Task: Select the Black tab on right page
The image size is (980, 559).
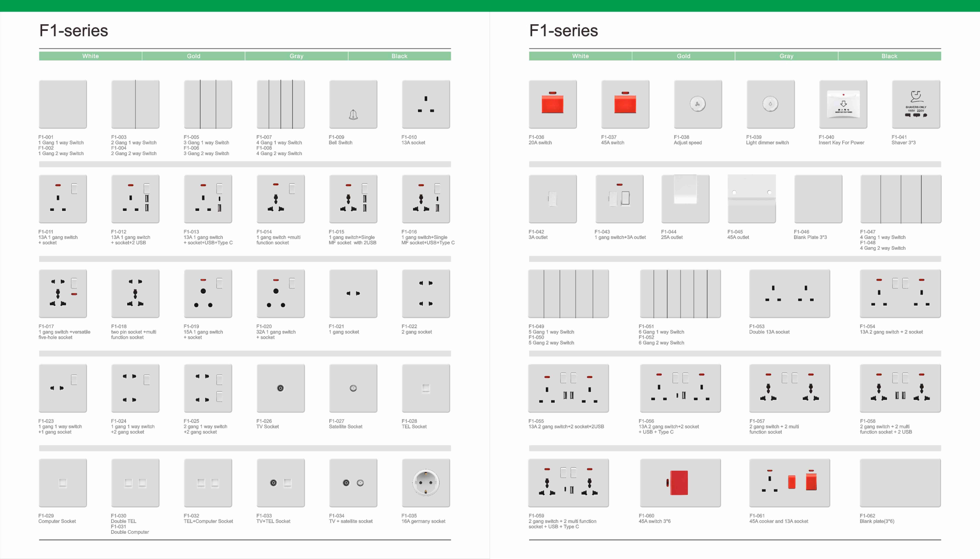Action: click(x=889, y=56)
